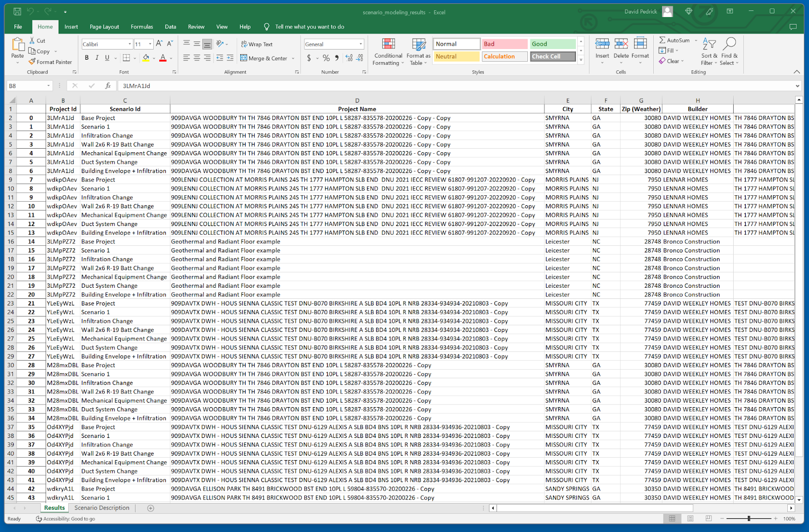Click the Paste clipboard icon

18,45
